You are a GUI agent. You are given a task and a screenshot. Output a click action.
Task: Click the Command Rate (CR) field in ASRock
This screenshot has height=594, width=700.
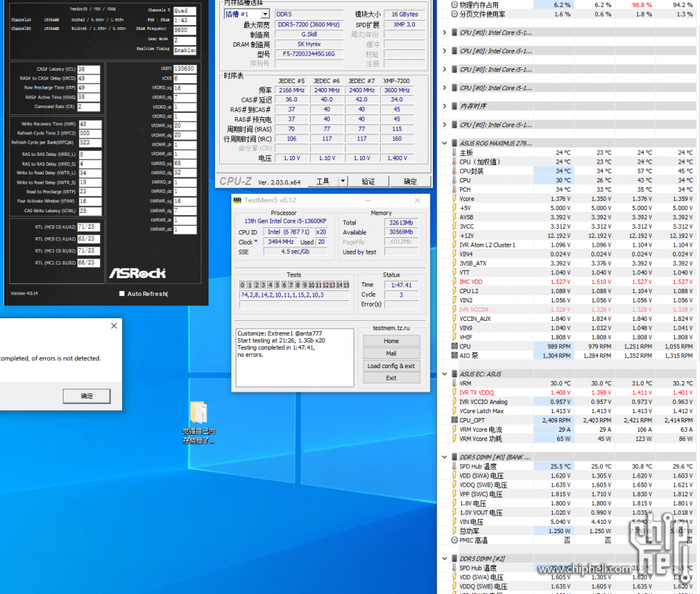(x=89, y=107)
